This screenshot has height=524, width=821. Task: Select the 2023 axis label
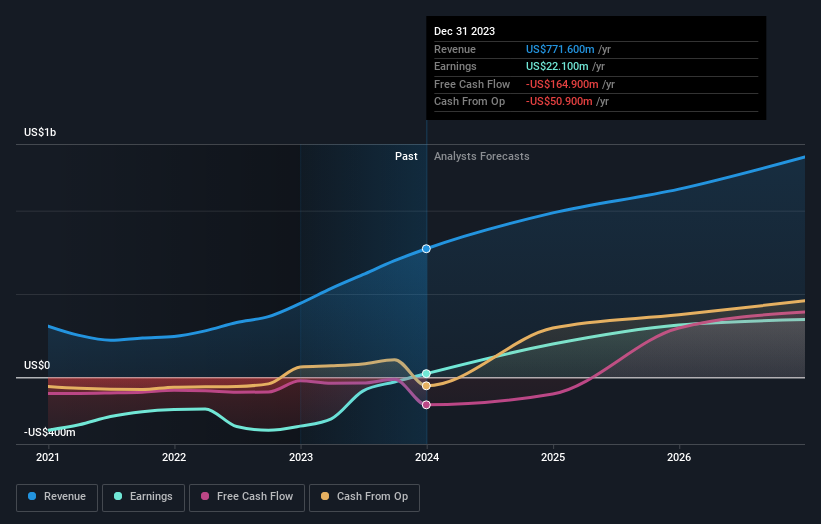pos(301,457)
